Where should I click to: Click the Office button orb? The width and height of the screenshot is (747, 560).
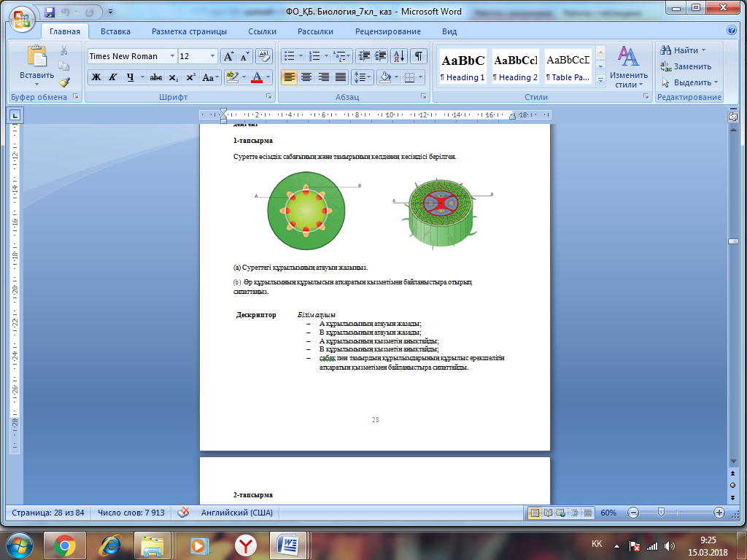(x=22, y=20)
